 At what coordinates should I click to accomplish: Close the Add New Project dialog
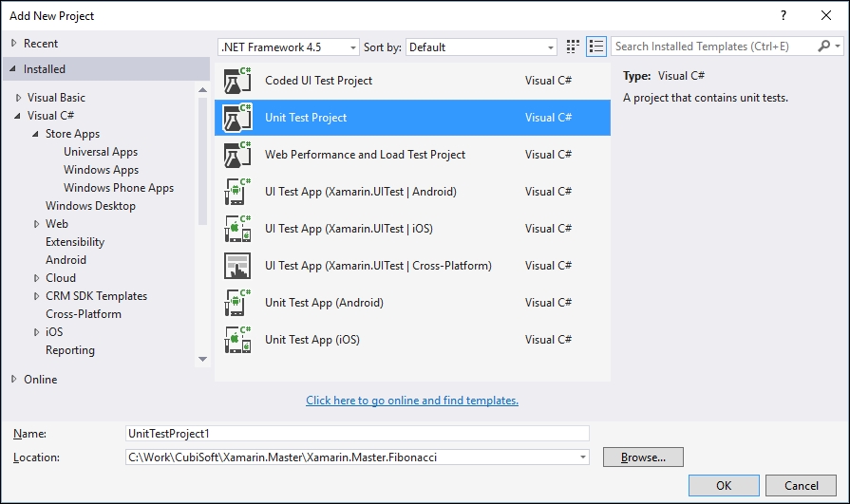pos(826,15)
